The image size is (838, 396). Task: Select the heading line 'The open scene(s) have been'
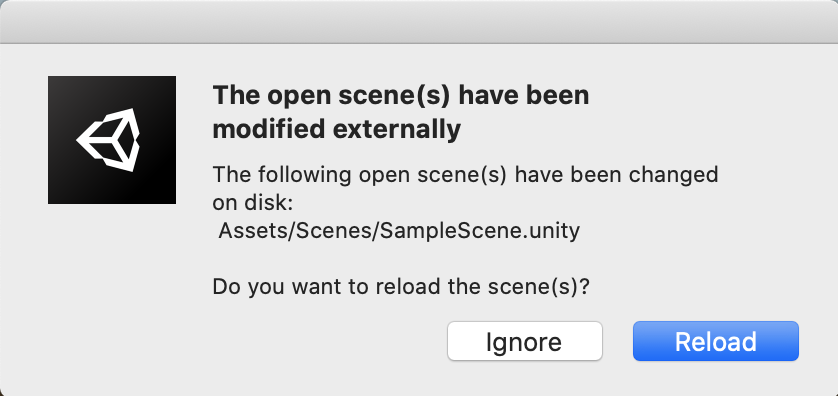(x=401, y=96)
